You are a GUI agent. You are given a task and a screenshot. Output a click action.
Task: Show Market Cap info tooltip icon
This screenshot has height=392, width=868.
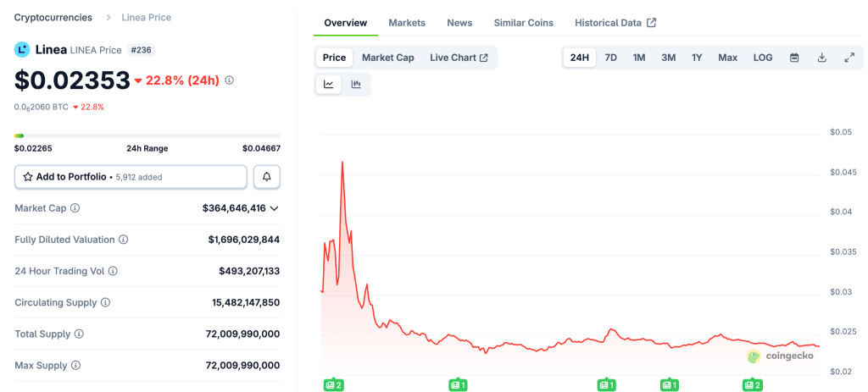[75, 208]
